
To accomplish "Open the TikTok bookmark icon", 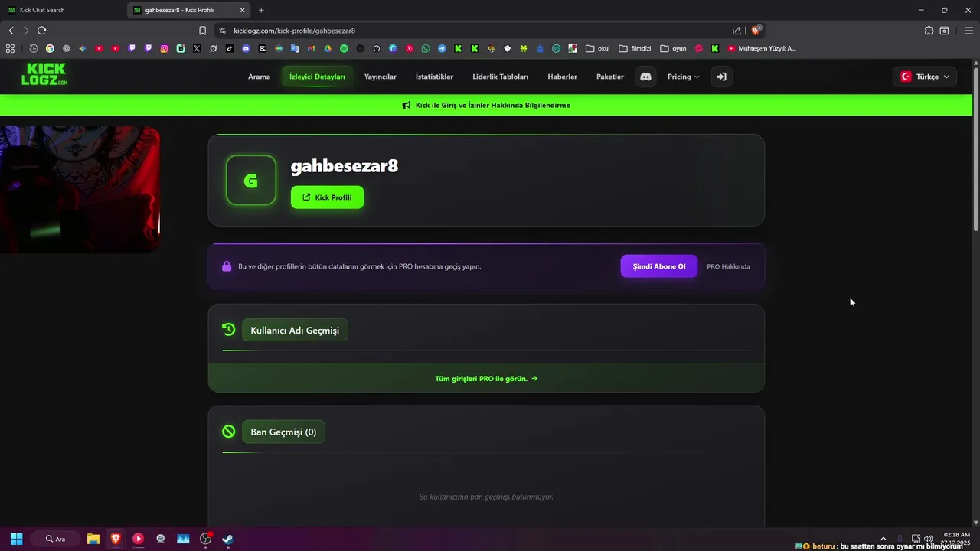I will click(x=230, y=48).
